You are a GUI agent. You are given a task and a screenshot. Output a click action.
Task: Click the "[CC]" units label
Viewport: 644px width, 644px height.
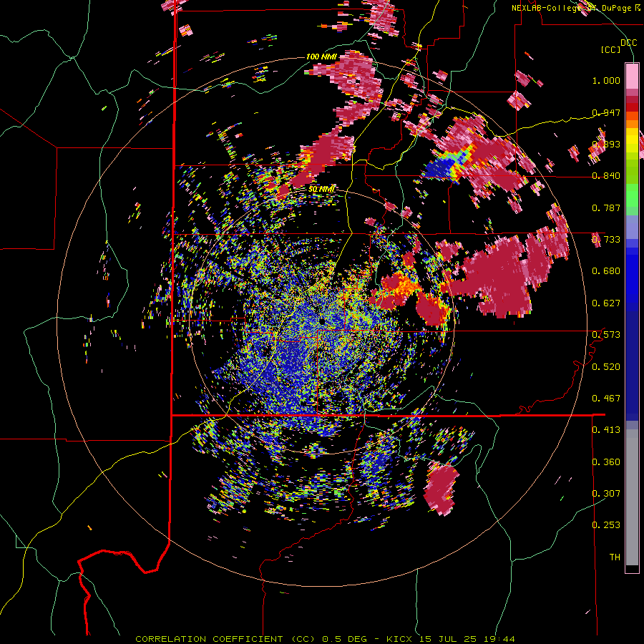click(611, 49)
